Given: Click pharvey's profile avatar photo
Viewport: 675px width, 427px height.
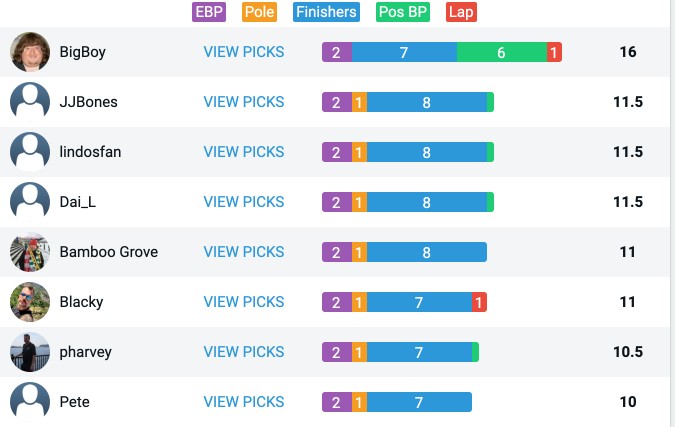Looking at the screenshot, I should (x=30, y=352).
